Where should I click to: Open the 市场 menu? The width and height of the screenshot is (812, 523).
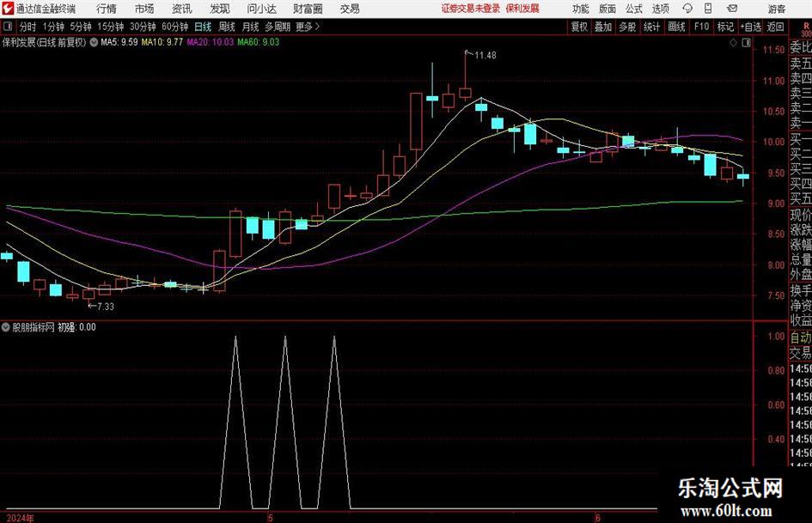pos(144,9)
